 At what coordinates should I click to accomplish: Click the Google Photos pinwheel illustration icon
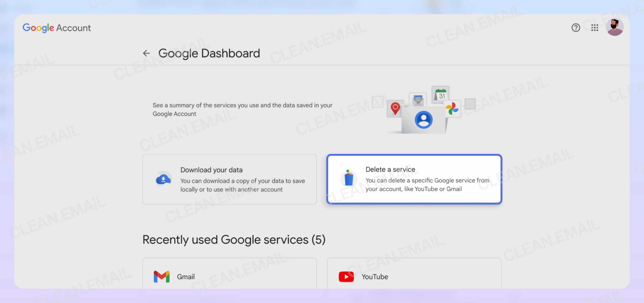(452, 108)
